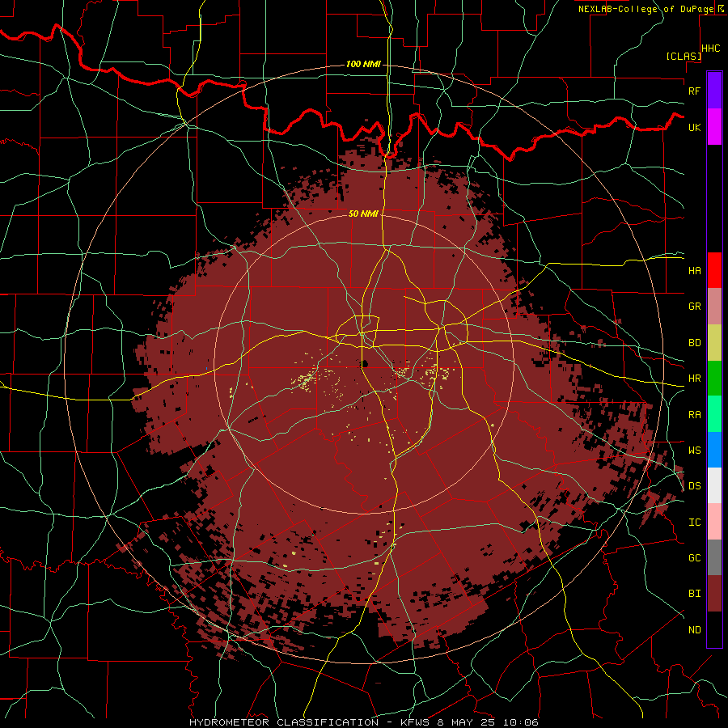728x728 pixels.
Task: Click the RF legend label
Action: [x=694, y=91]
